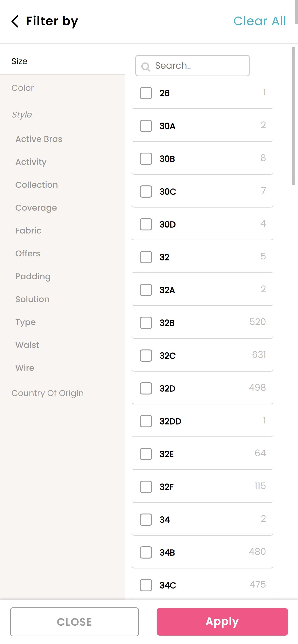Check the 26 size checkbox
Image resolution: width=298 pixels, height=644 pixels.
[x=146, y=93]
